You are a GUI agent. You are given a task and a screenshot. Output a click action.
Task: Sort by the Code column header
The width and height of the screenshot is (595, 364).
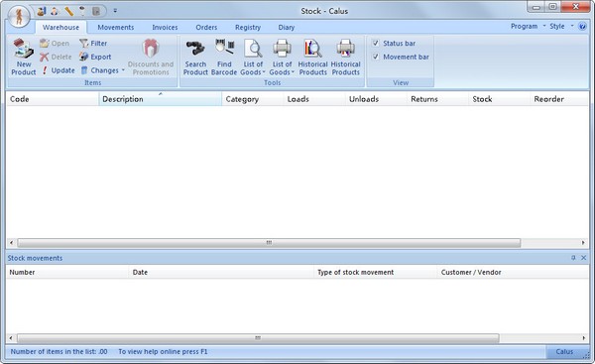click(53, 99)
